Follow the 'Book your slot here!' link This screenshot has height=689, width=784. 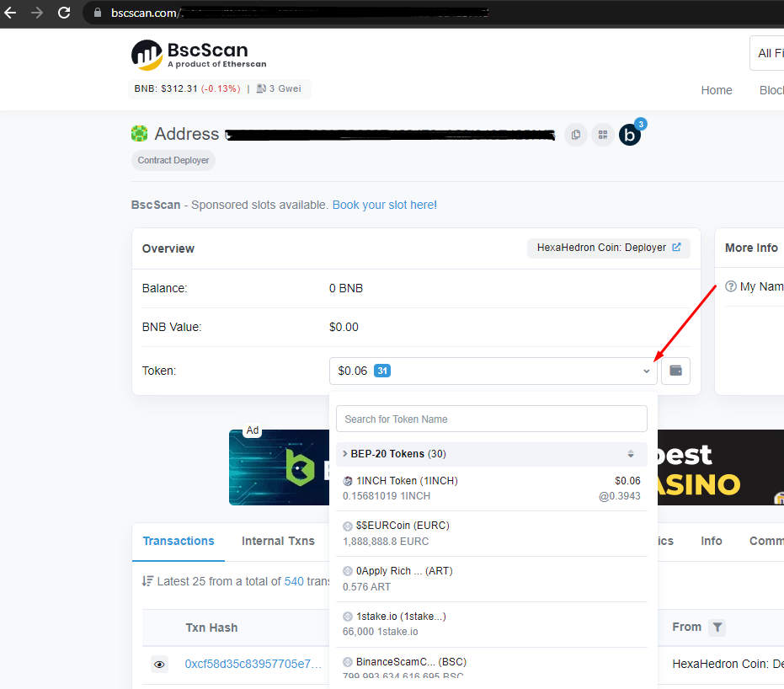(385, 205)
